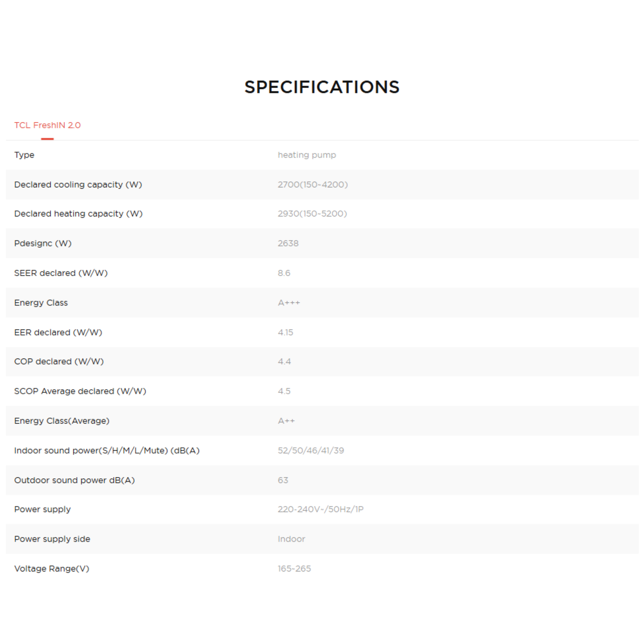The height and width of the screenshot is (644, 644).
Task: Click the 2930(150~5200) heating value
Action: 312,214
